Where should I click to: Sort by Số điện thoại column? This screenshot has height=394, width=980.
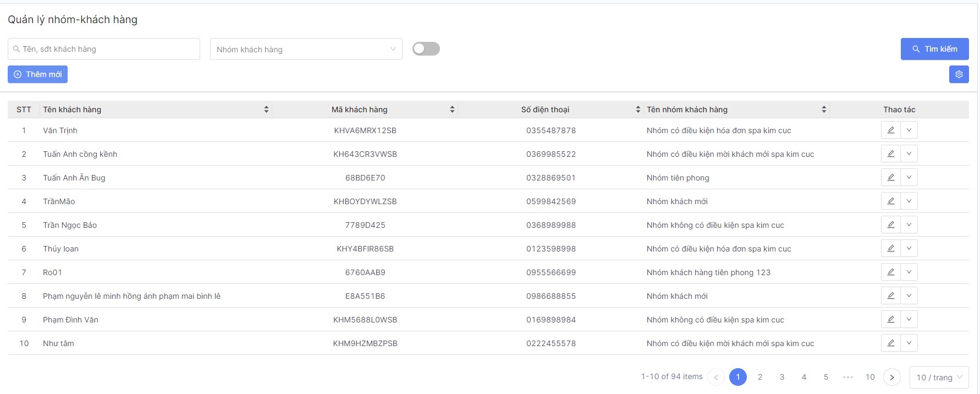(x=638, y=110)
